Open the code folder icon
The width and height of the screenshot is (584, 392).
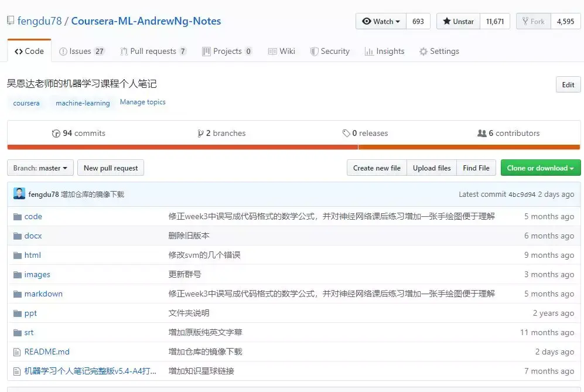(17, 216)
